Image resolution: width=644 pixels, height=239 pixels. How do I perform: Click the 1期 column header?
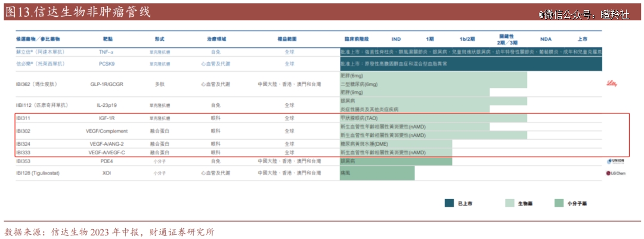pos(429,39)
